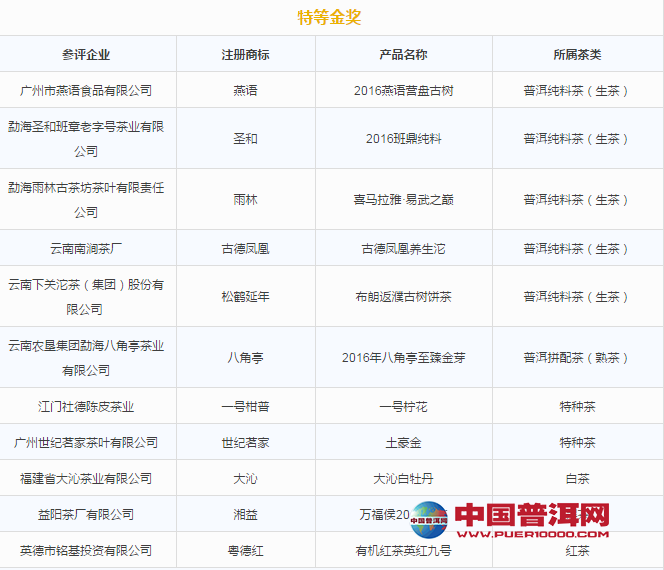This screenshot has height=570, width=664.
Task: Select 布朗返濮古树饼茶 product cell
Action: pos(404,296)
